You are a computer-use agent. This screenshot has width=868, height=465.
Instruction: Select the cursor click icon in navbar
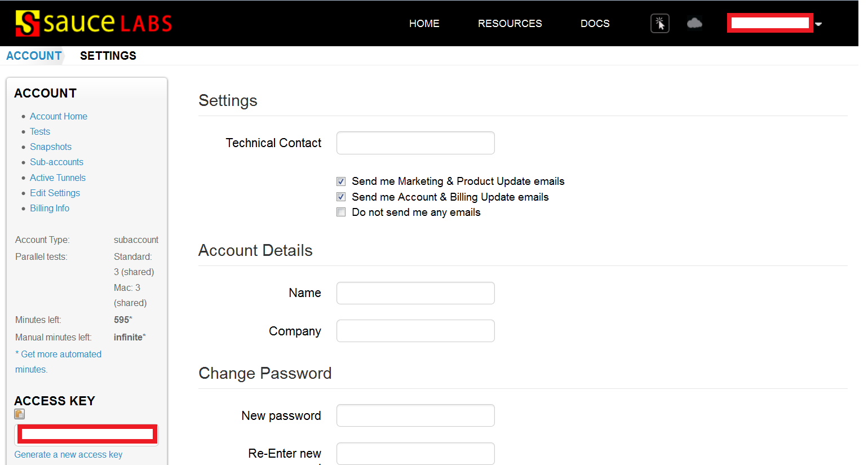click(659, 23)
